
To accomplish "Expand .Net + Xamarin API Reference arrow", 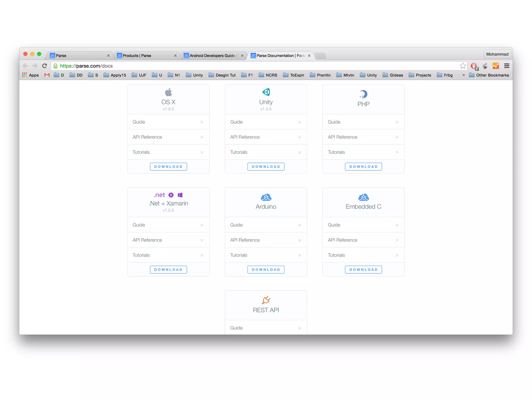I will point(202,240).
